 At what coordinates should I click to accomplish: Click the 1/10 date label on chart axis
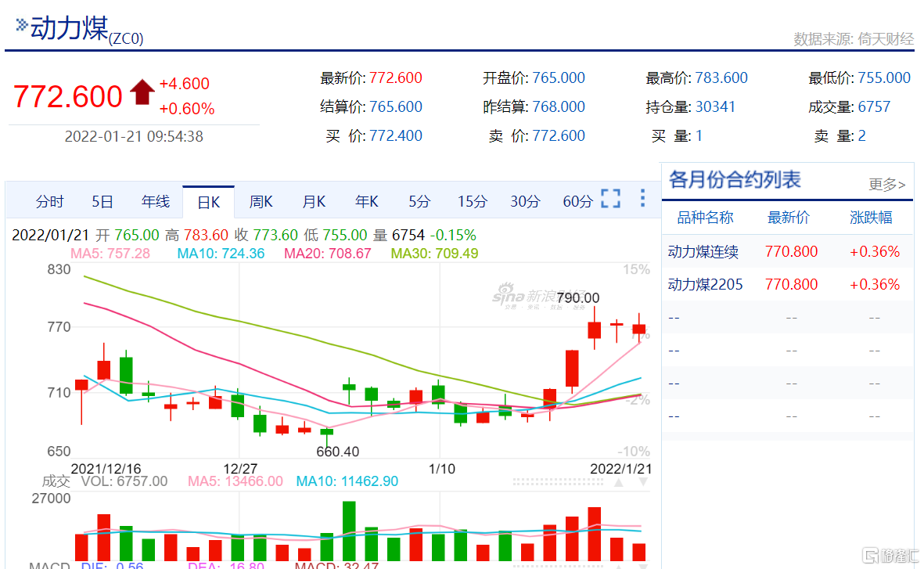[x=442, y=470]
